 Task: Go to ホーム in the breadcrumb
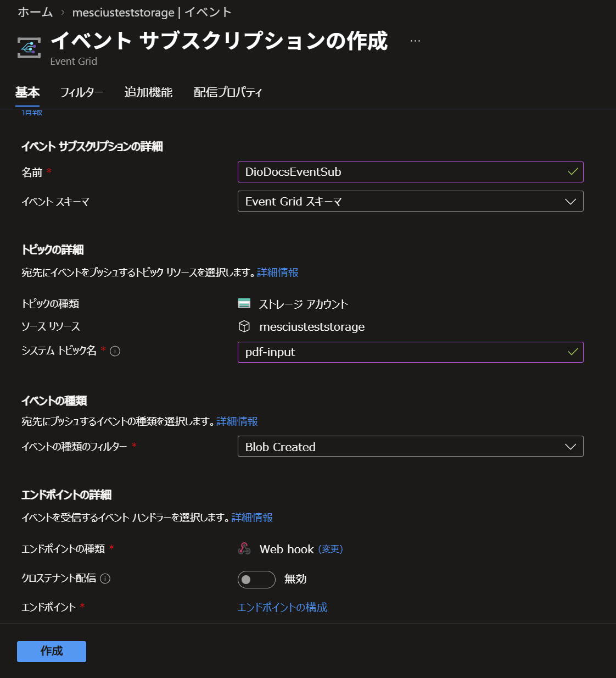(x=35, y=12)
